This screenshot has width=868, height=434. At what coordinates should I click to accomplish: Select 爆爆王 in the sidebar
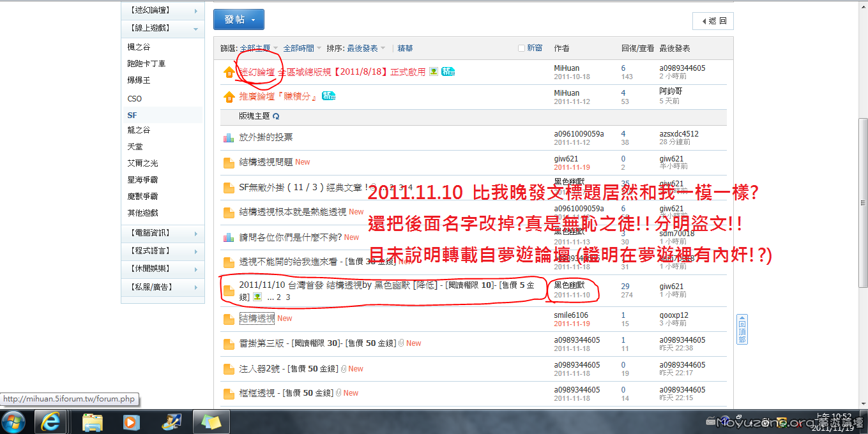139,80
